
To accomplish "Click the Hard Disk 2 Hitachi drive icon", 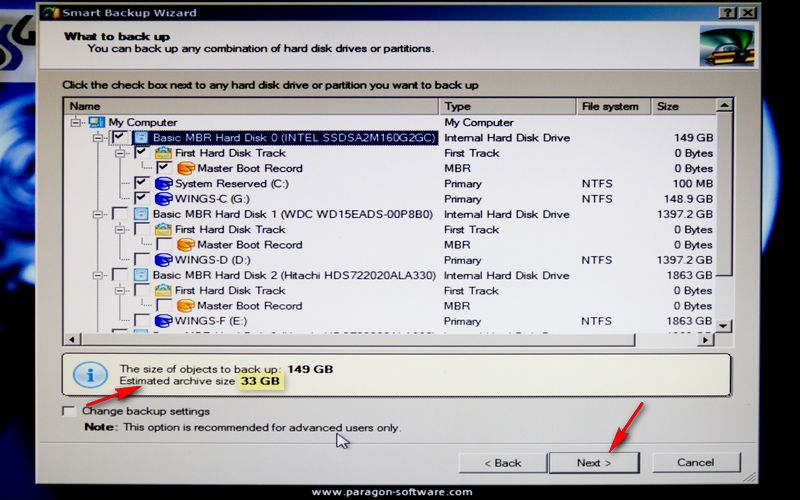I will (141, 276).
